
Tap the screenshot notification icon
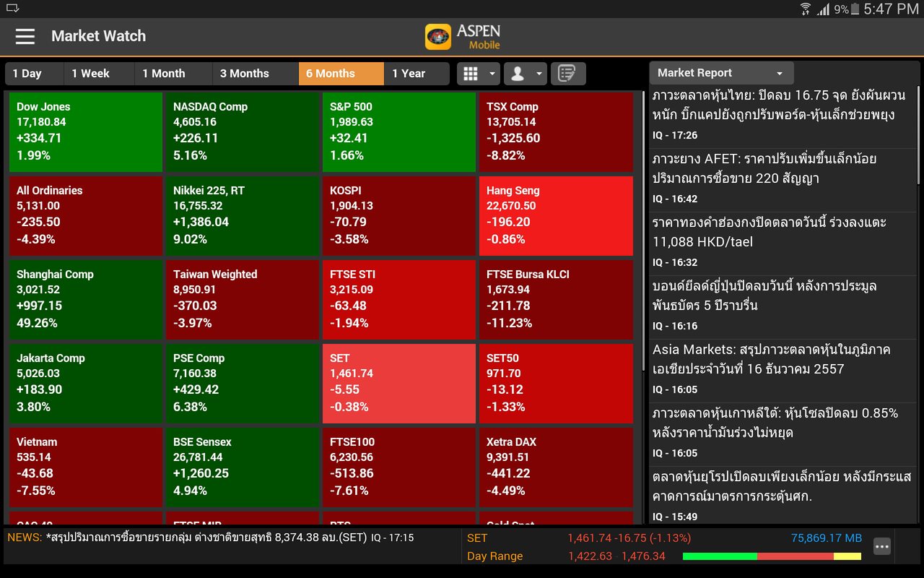[12, 9]
